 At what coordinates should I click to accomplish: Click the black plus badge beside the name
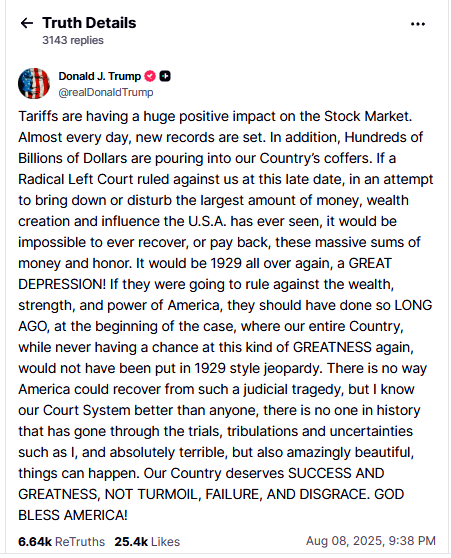click(164, 76)
